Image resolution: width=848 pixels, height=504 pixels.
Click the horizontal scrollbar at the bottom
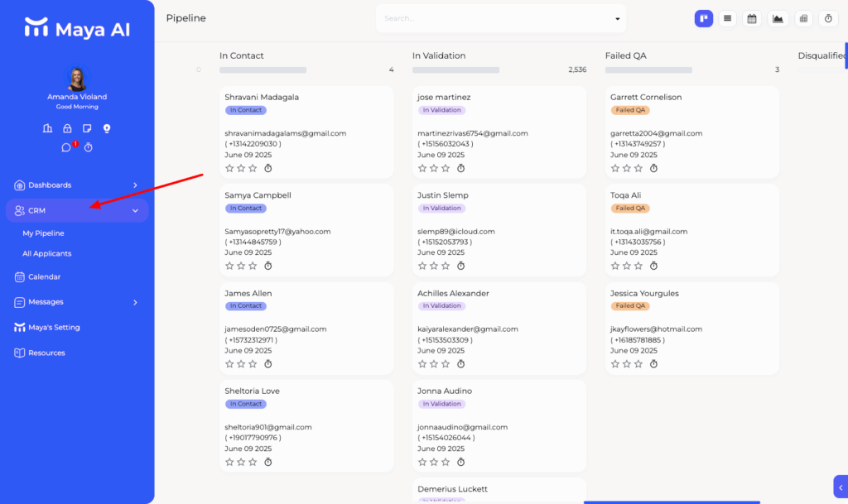coord(672,502)
